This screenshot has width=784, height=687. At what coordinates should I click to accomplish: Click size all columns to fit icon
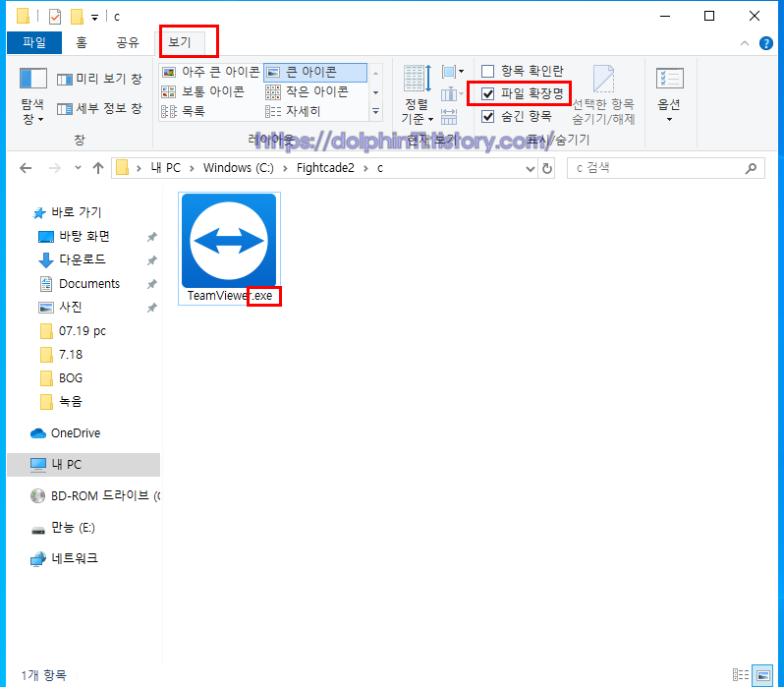click(x=449, y=117)
